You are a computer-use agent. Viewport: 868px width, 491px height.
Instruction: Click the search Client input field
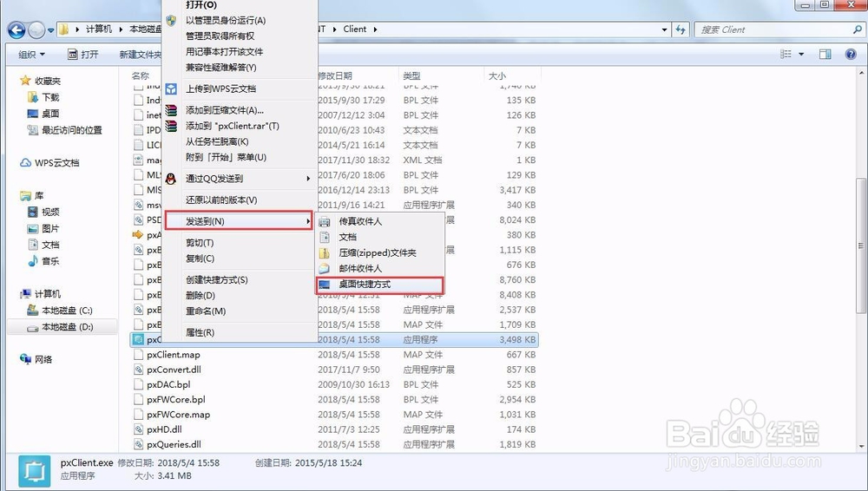tap(773, 29)
